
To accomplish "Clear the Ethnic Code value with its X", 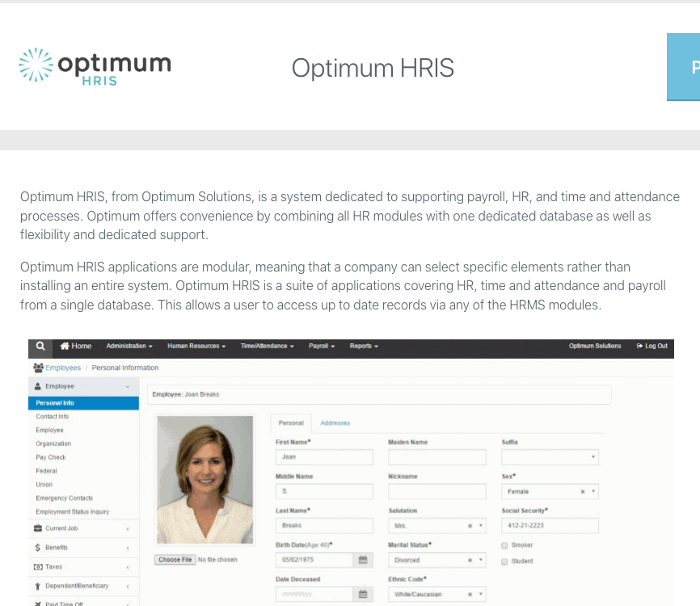I will pos(470,595).
